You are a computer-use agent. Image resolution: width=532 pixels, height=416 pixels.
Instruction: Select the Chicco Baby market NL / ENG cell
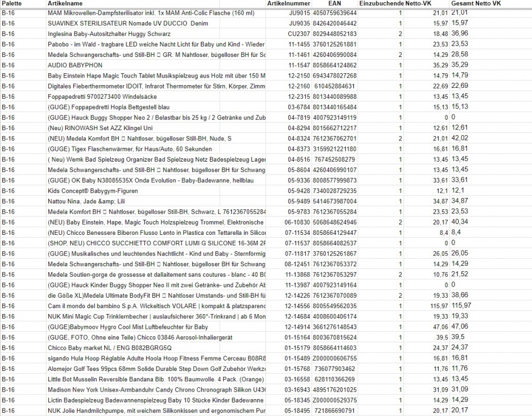[x=110, y=348]
